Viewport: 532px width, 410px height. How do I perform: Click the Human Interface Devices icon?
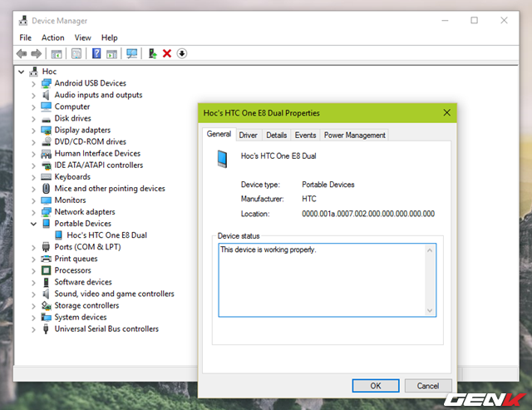pyautogui.click(x=47, y=154)
